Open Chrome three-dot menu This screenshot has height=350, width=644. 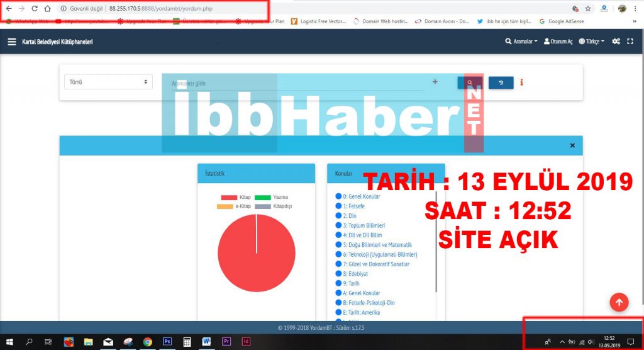pos(635,8)
